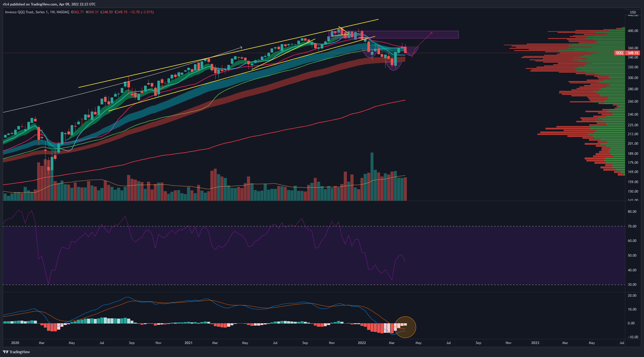Click the tallest volume bar in early 2022

[x=372, y=176]
